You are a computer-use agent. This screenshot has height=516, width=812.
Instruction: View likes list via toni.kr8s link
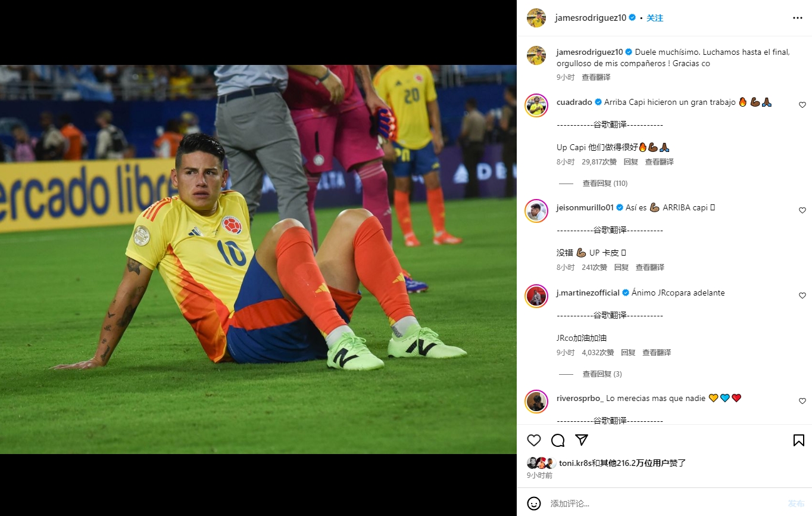point(574,463)
